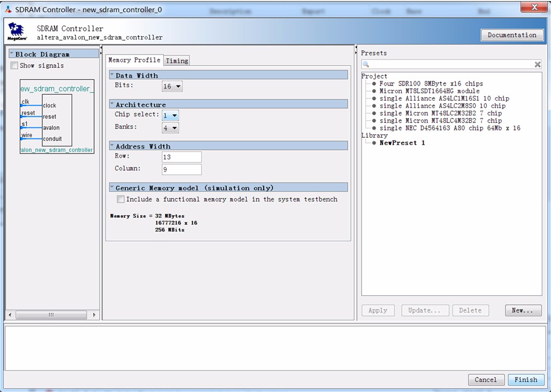The height and width of the screenshot is (392, 551).
Task: Click the reset port label inside block
Action: [50, 117]
